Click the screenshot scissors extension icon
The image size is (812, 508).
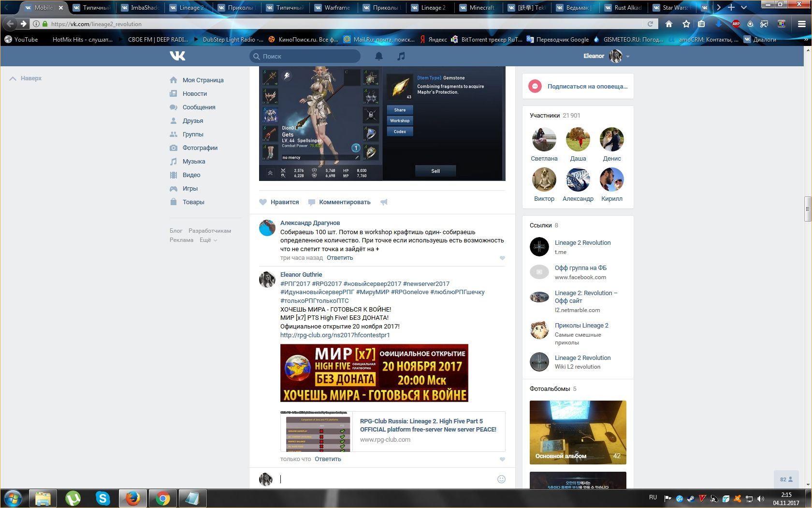764,24
